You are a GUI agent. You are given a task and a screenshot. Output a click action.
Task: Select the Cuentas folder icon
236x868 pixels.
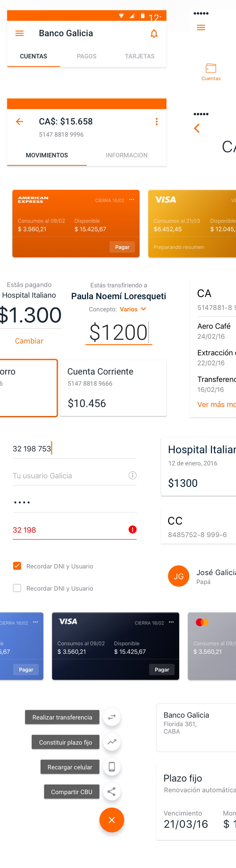(x=211, y=68)
